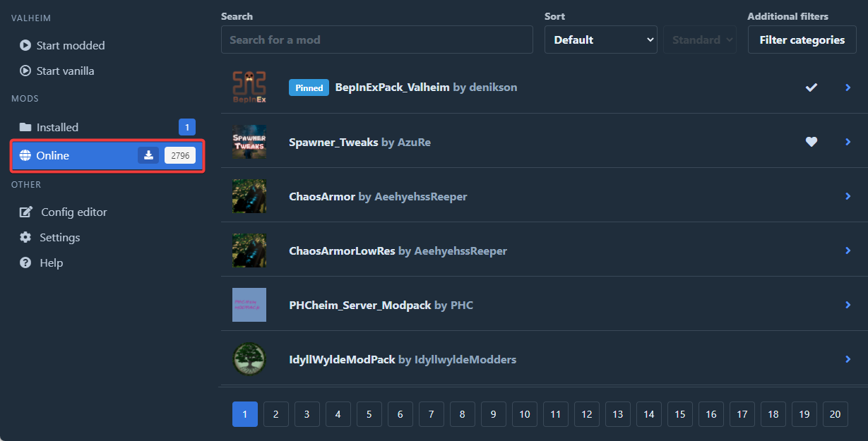Go to page 4 of results

click(x=338, y=414)
